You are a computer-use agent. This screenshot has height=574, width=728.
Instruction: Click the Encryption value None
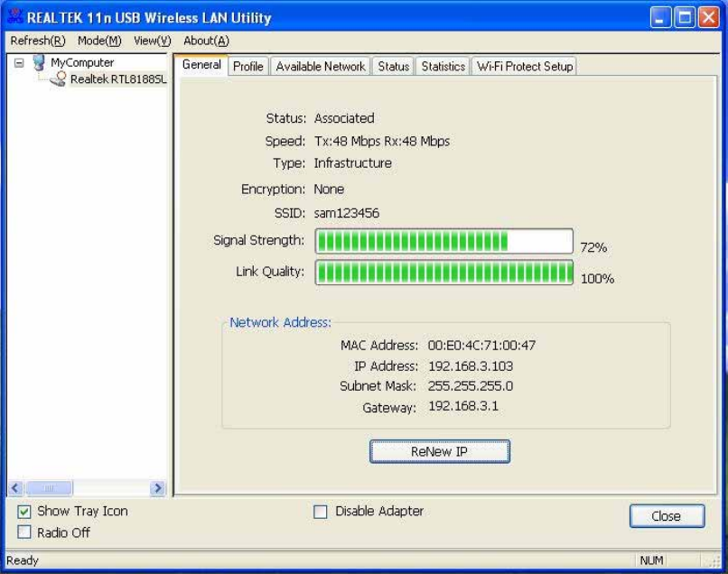(329, 190)
